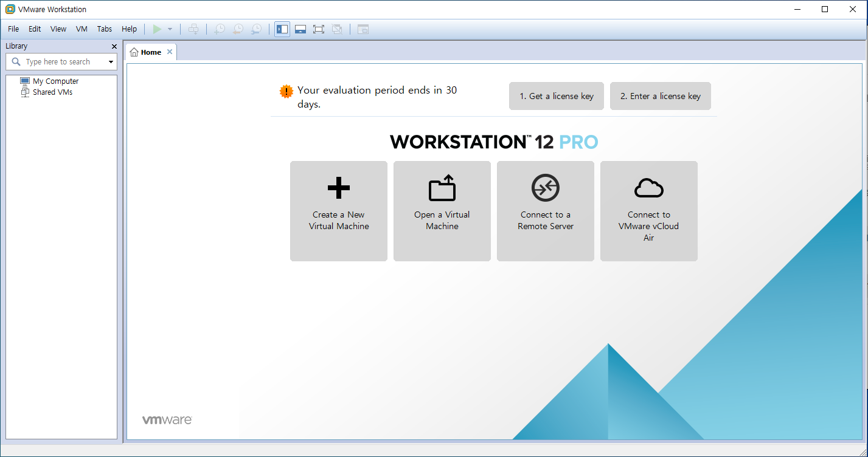Toggle the thumbnail bar icon
Screen dimensions: 868x457
pos(300,29)
